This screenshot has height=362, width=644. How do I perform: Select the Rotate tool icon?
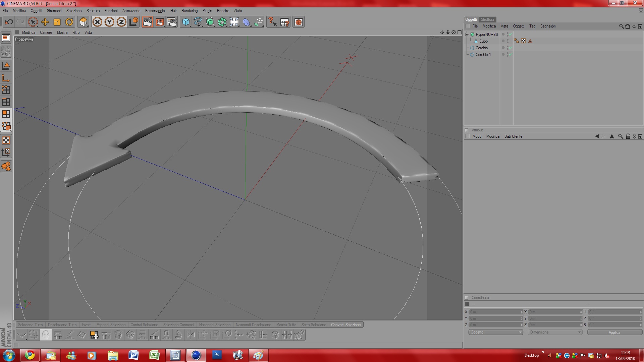click(69, 22)
